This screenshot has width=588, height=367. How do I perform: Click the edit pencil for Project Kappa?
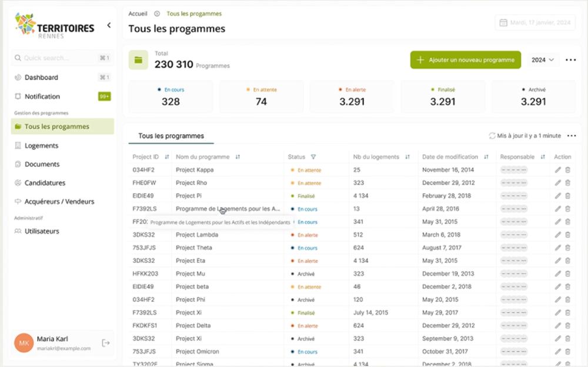pos(557,170)
